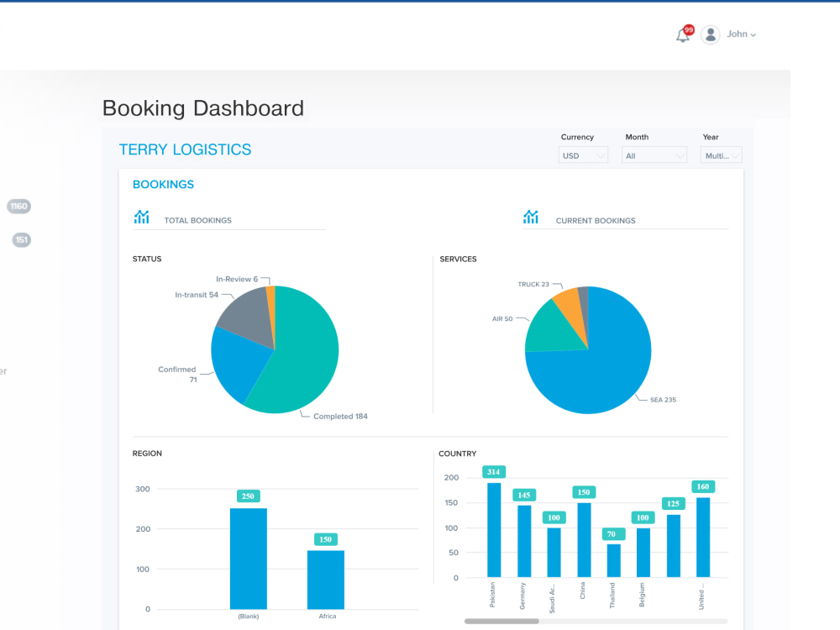Click the TERRY LOGISTICS heading
Screen dimensions: 840x630
[185, 150]
